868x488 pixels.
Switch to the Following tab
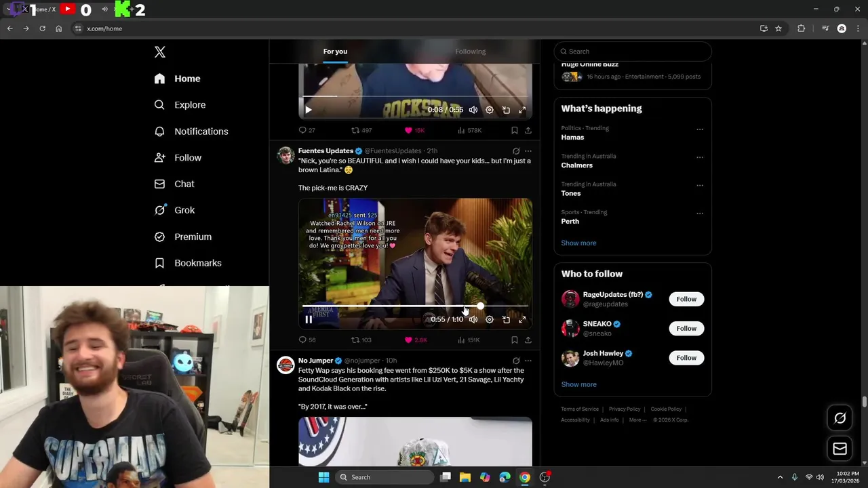click(x=471, y=52)
